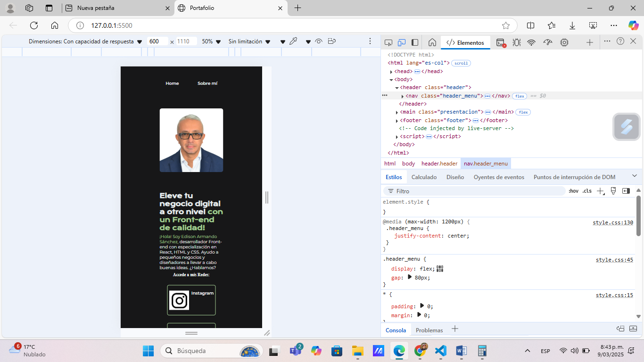This screenshot has width=644, height=362.
Task: Open the 50% zoom dropdown
Action: (211, 41)
